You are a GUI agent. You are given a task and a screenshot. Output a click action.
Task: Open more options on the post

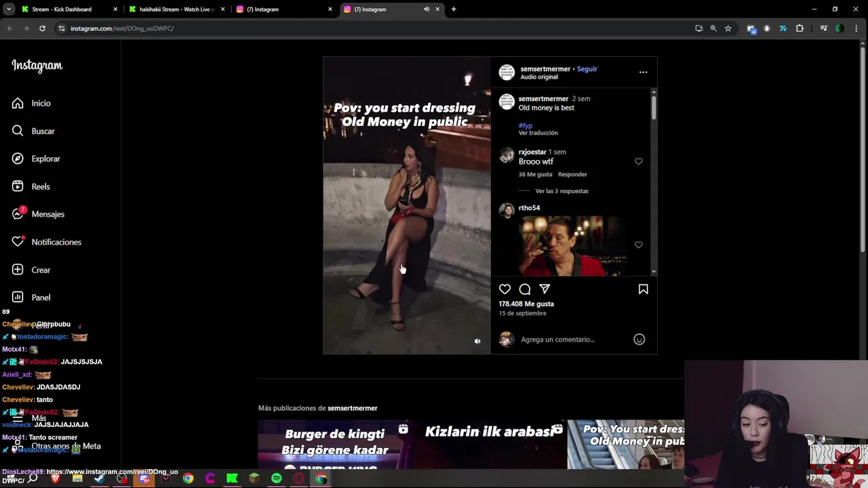[643, 72]
